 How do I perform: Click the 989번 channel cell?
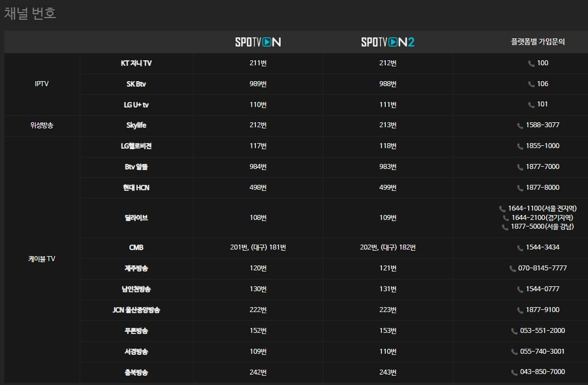258,84
